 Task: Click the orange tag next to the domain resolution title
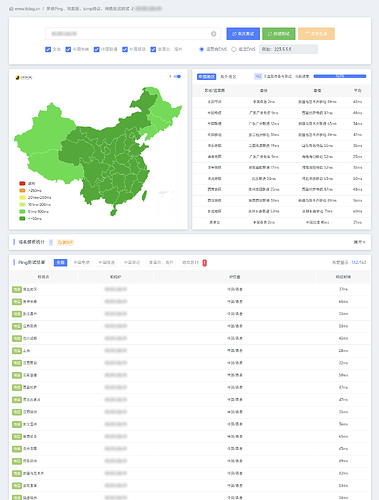(x=65, y=242)
